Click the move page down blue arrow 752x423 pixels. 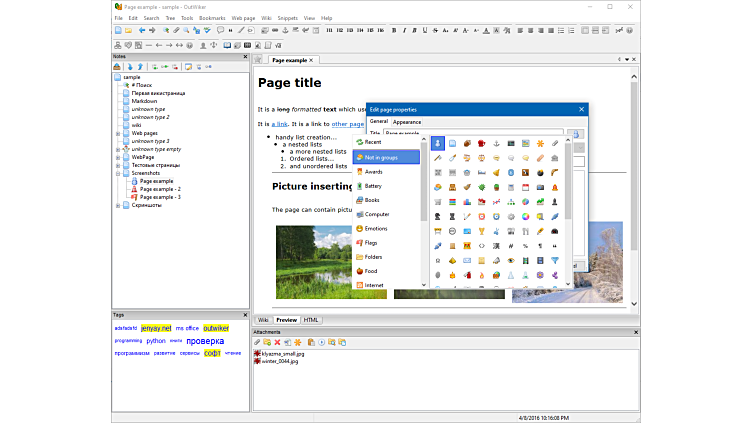(130, 67)
